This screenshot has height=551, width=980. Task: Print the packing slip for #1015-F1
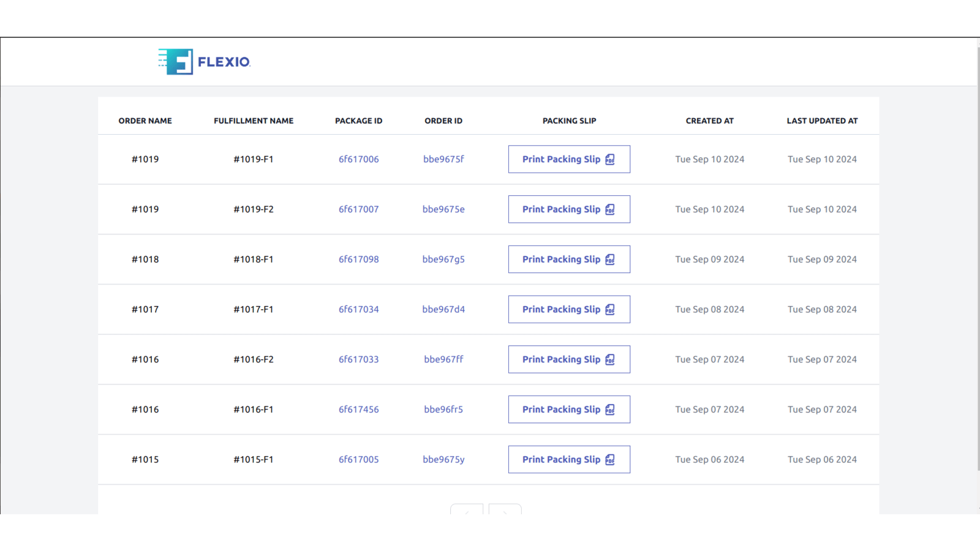pos(561,459)
